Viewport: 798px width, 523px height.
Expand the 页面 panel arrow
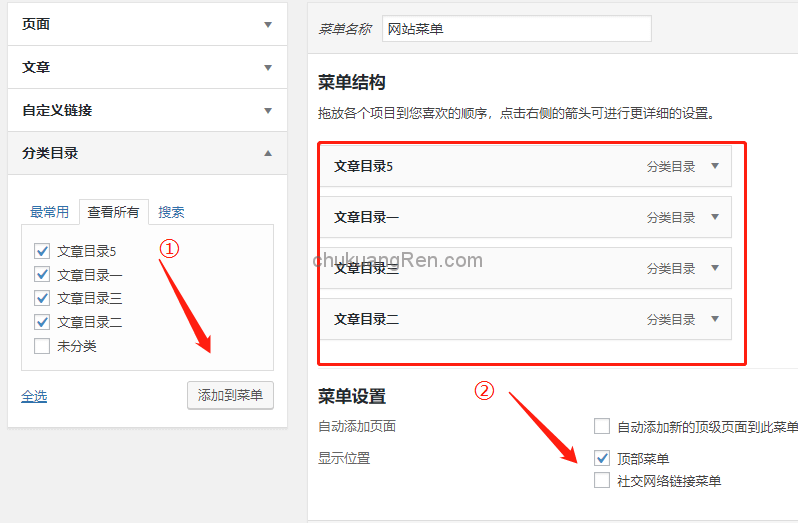coord(267,25)
